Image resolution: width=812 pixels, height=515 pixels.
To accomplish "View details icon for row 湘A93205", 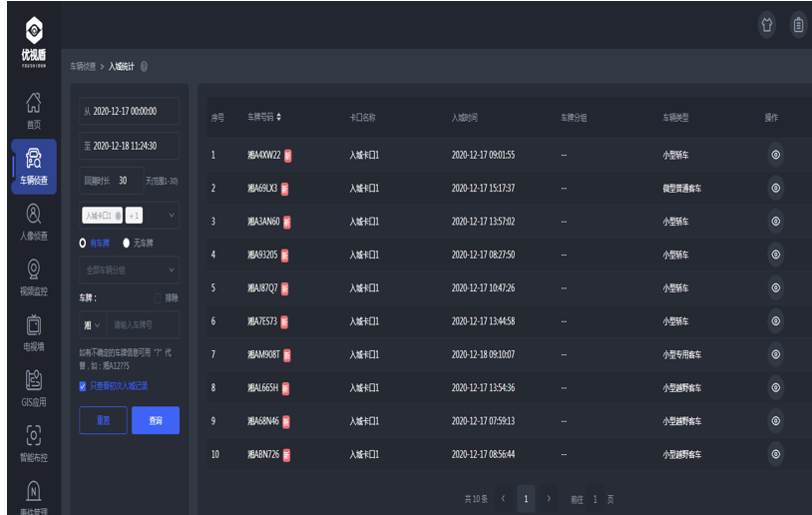I will point(775,255).
